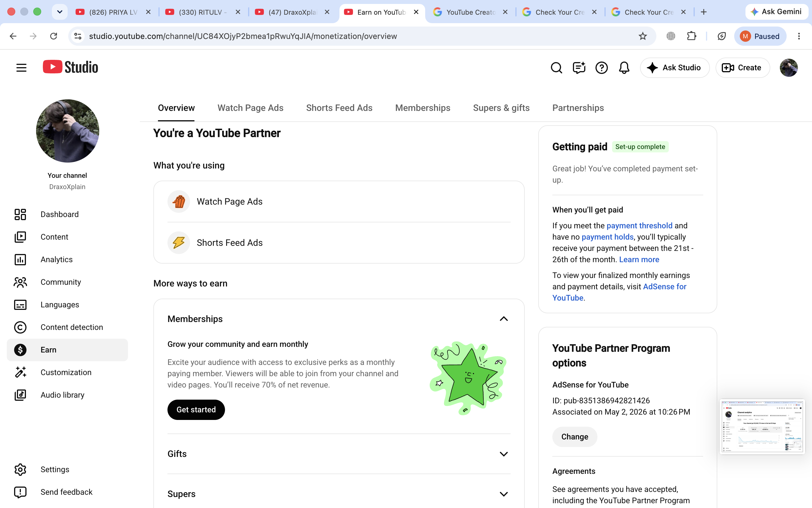Select Earn in the sidebar
This screenshot has height=508, width=812.
coord(67,350)
